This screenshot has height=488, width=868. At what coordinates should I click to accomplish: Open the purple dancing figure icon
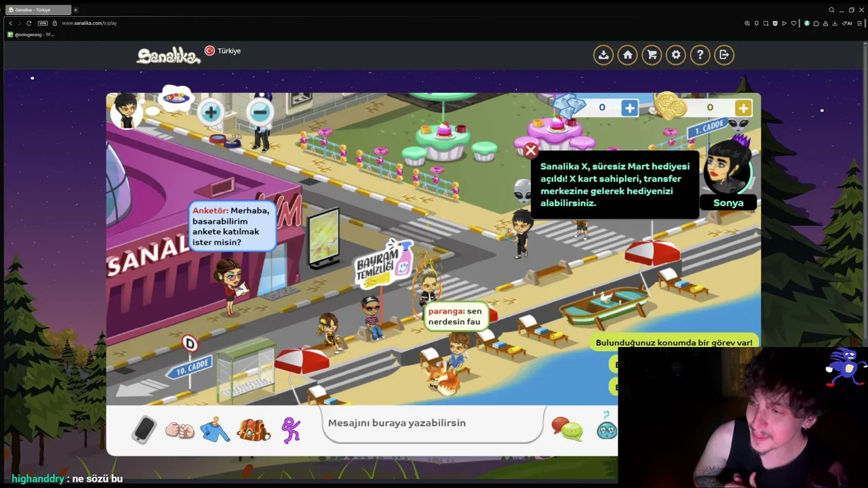[291, 430]
